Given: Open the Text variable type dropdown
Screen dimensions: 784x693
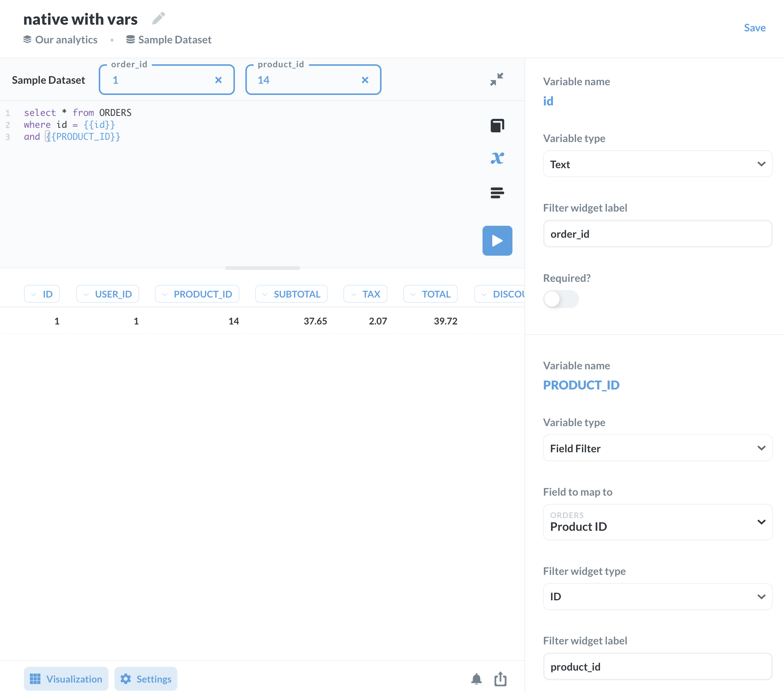Looking at the screenshot, I should pyautogui.click(x=657, y=164).
